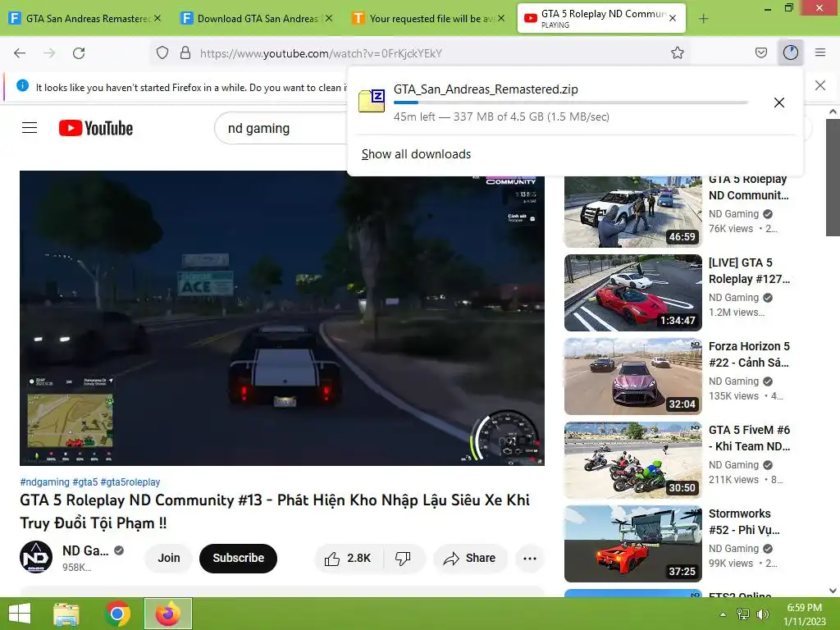Click the Stormworks #52 video title
This screenshot has width=840, height=630.
(x=744, y=522)
